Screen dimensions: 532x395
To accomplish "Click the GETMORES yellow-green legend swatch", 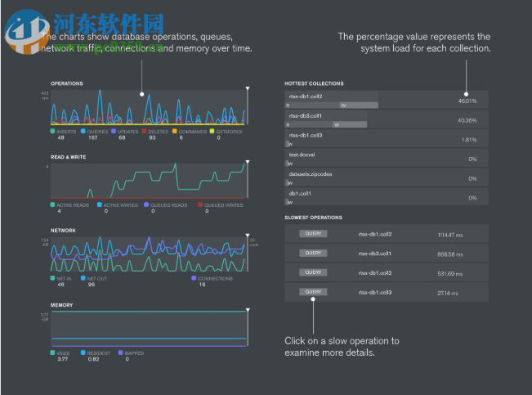I will [x=212, y=131].
